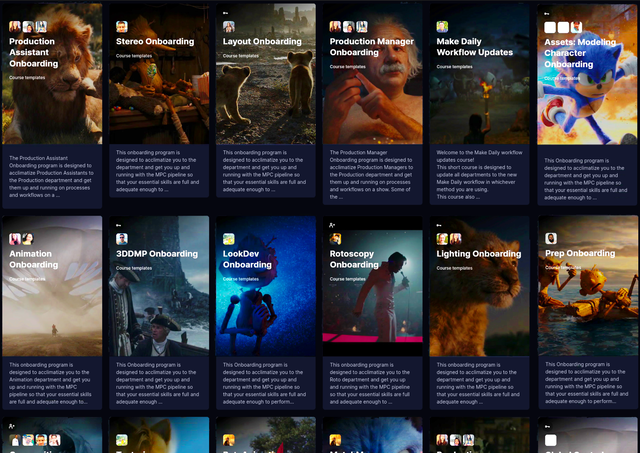Click 'Course templates' under LookDev Onboarding

point(241,279)
